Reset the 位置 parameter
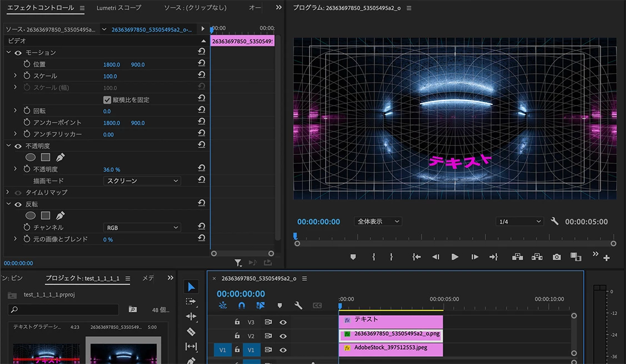 click(202, 63)
